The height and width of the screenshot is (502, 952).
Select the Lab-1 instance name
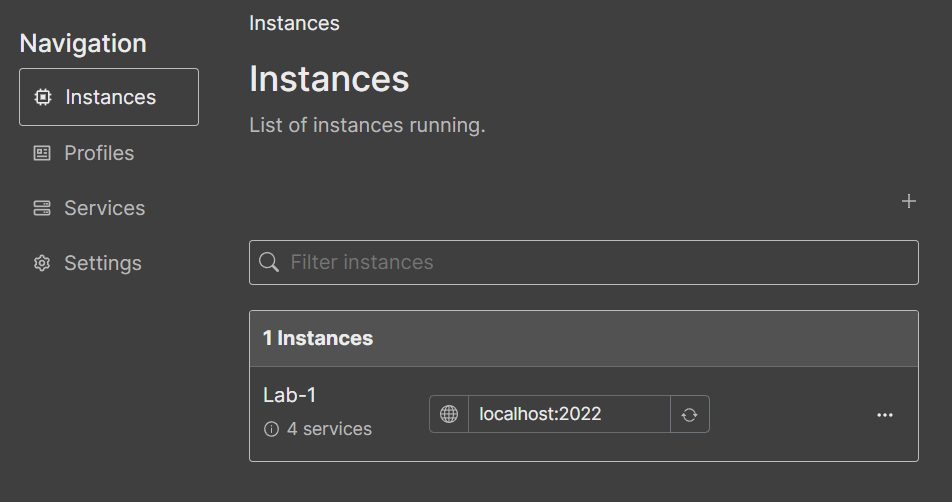click(289, 395)
